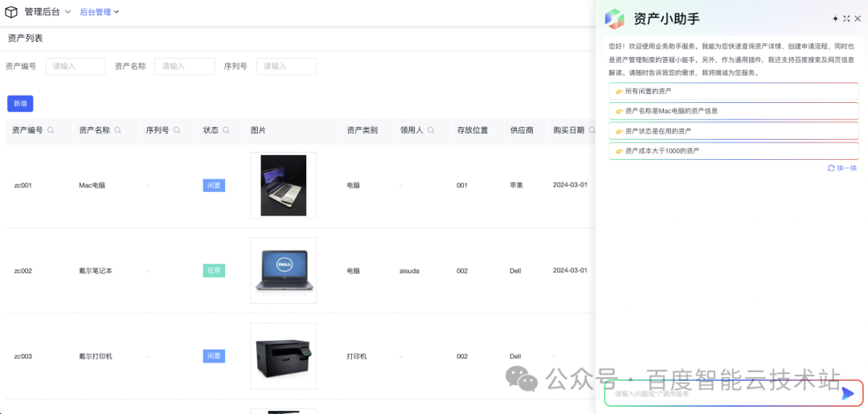868x414 pixels.
Task: Click the 闲置 status tag for zc001
Action: (214, 186)
